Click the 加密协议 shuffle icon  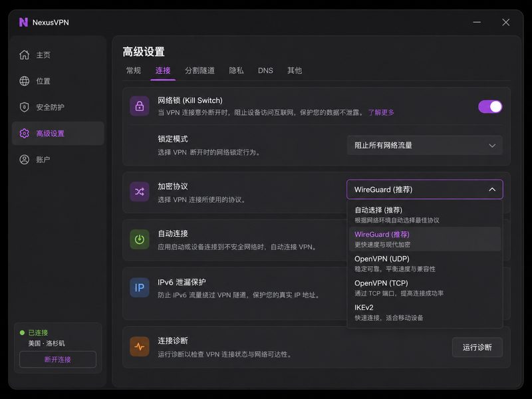click(140, 192)
